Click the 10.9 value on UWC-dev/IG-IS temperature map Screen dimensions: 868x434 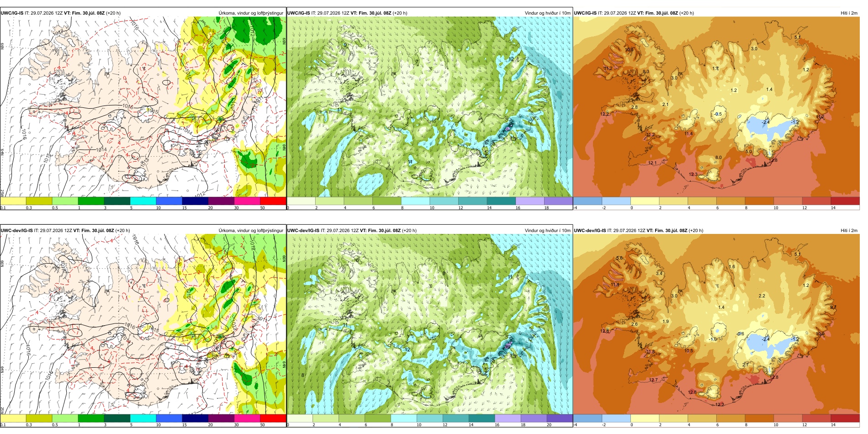820,334
